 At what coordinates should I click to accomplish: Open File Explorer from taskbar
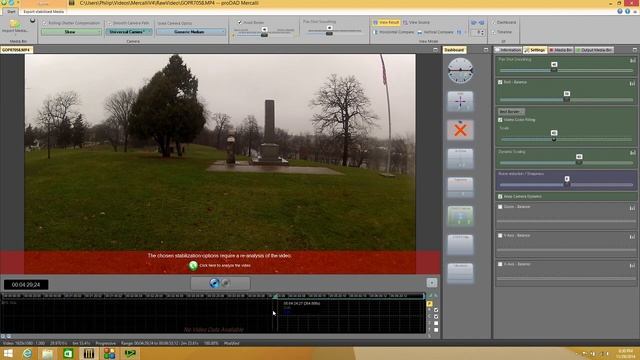[x=47, y=353]
